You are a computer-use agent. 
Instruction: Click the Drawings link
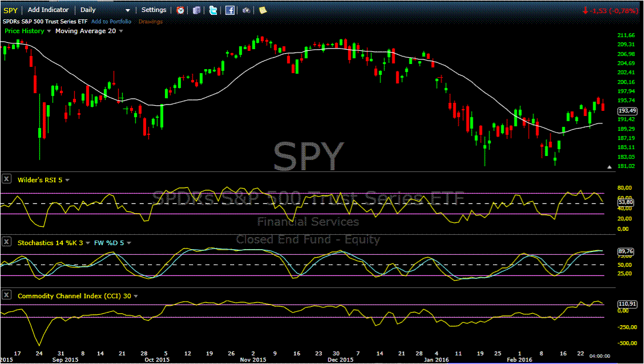pos(150,21)
